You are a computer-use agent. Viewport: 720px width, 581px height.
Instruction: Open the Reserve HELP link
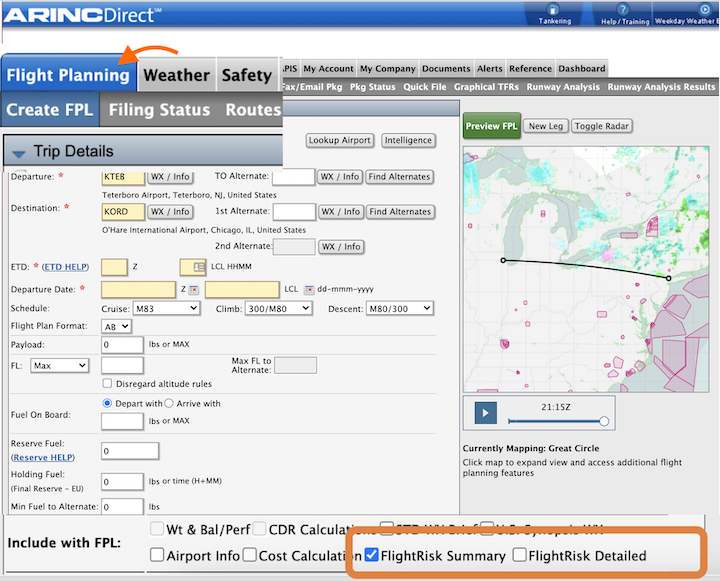click(x=43, y=457)
